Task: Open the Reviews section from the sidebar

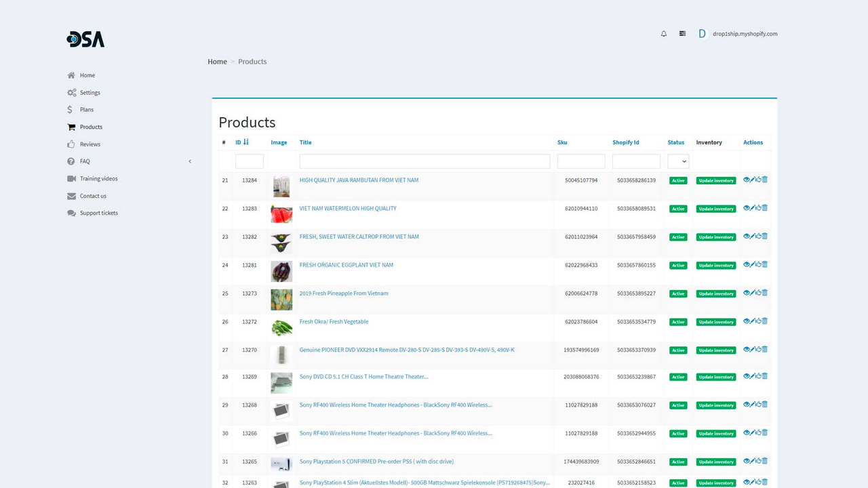Action: (89, 144)
